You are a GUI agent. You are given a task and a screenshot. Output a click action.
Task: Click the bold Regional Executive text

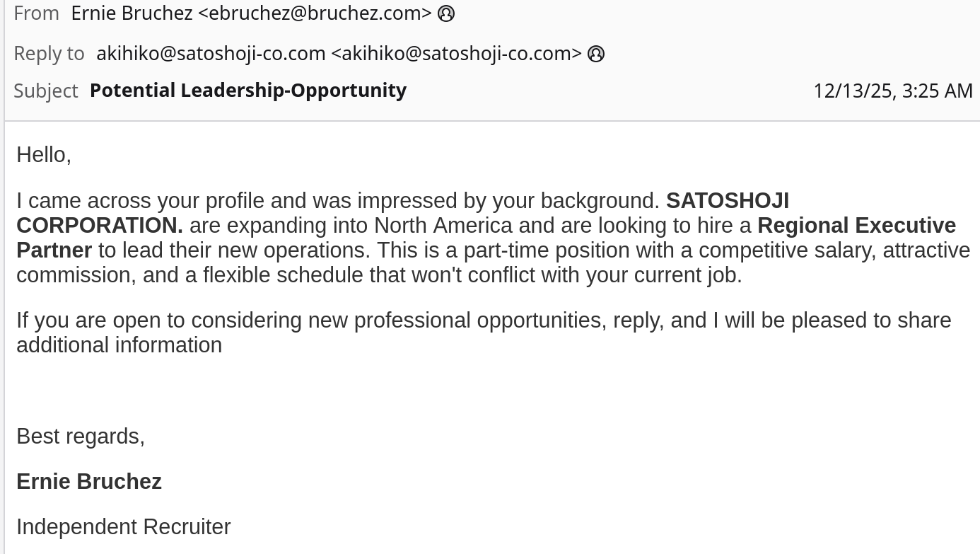(x=856, y=226)
